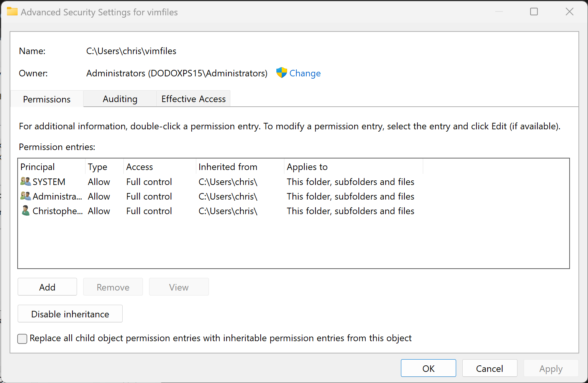This screenshot has height=383, width=588.
Task: Enable replacing child object permission entries
Action: [22, 338]
